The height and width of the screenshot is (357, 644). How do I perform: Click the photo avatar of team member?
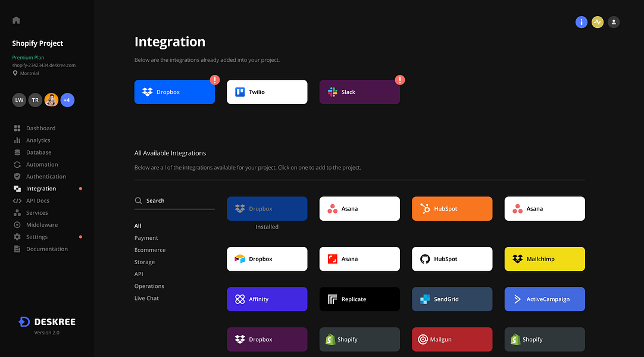51,100
